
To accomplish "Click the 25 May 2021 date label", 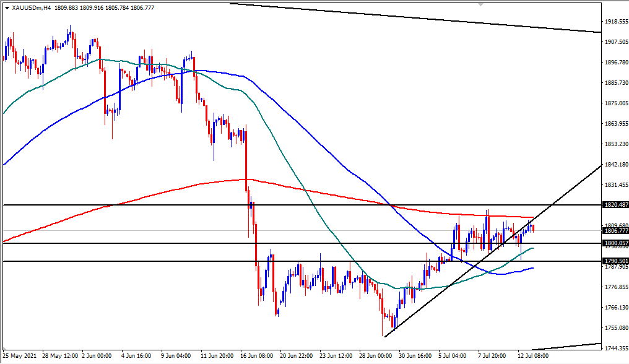I will (20, 355).
